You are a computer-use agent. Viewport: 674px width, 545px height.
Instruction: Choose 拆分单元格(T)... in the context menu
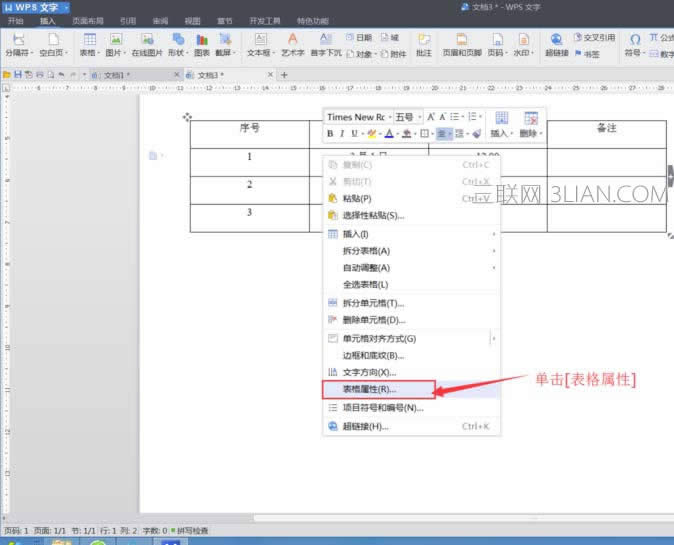pyautogui.click(x=373, y=303)
